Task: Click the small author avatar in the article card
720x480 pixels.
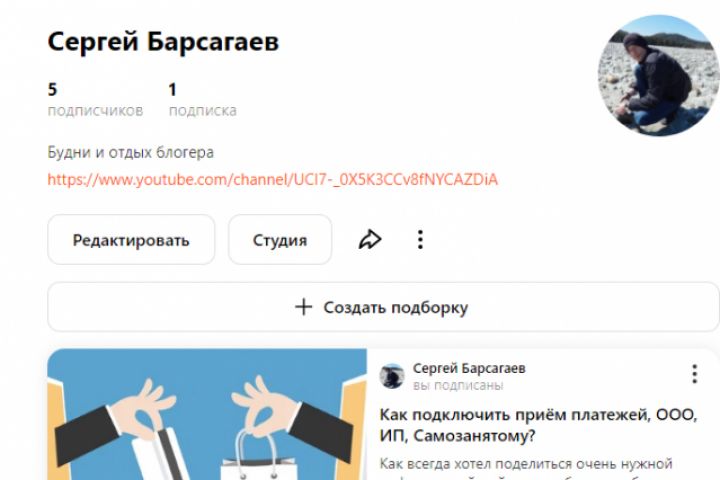Action: tap(392, 376)
